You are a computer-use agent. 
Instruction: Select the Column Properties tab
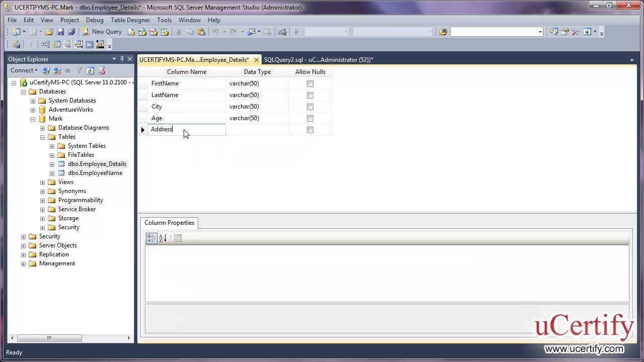[x=169, y=223]
